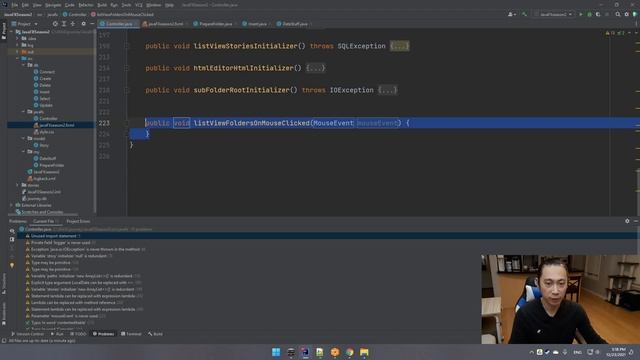Viewport: 640px width, 360px height.
Task: Open Problems panel gear options
Action: [627, 221]
